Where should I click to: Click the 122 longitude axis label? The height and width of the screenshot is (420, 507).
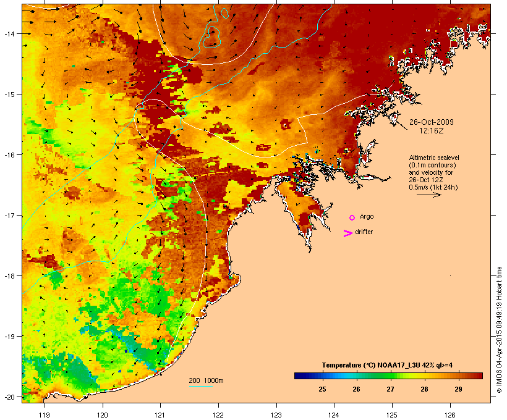[x=218, y=415]
